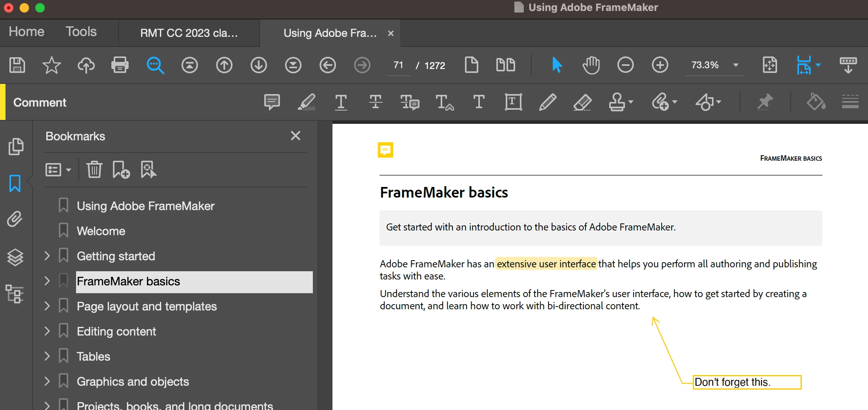Viewport: 868px width, 410px height.
Task: Switch to the Tools tab
Action: [x=81, y=32]
